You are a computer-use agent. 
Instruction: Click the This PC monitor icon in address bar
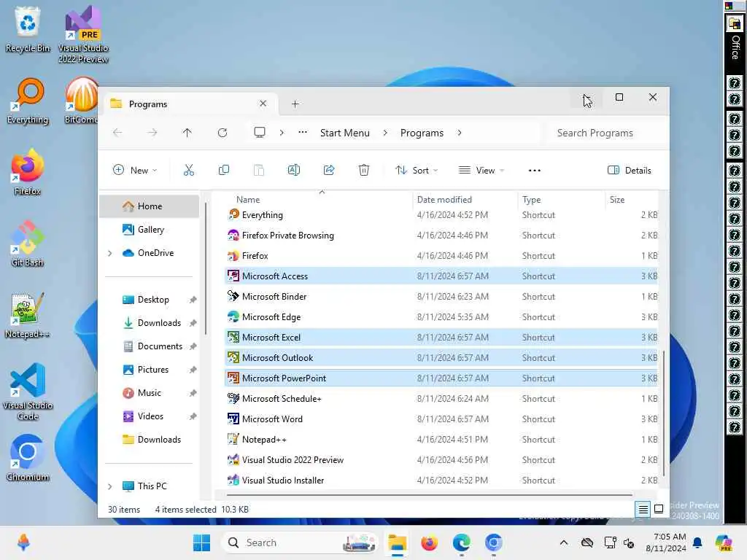click(260, 133)
